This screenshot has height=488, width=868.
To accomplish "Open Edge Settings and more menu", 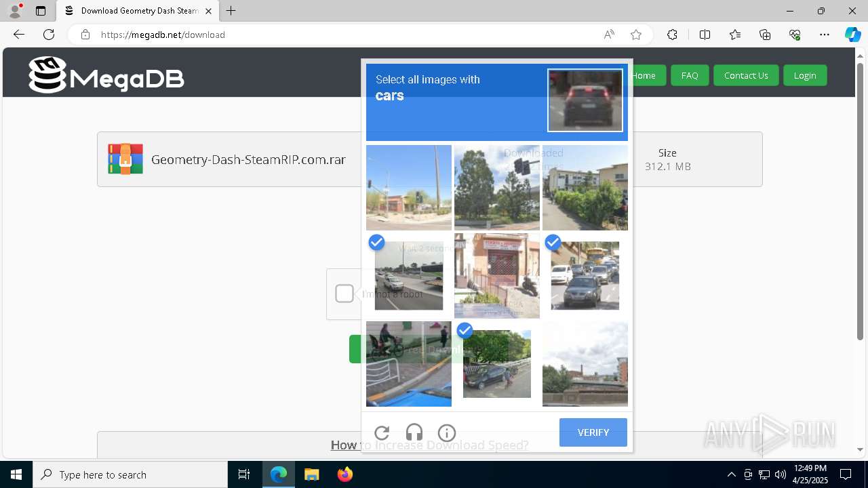I will (825, 35).
